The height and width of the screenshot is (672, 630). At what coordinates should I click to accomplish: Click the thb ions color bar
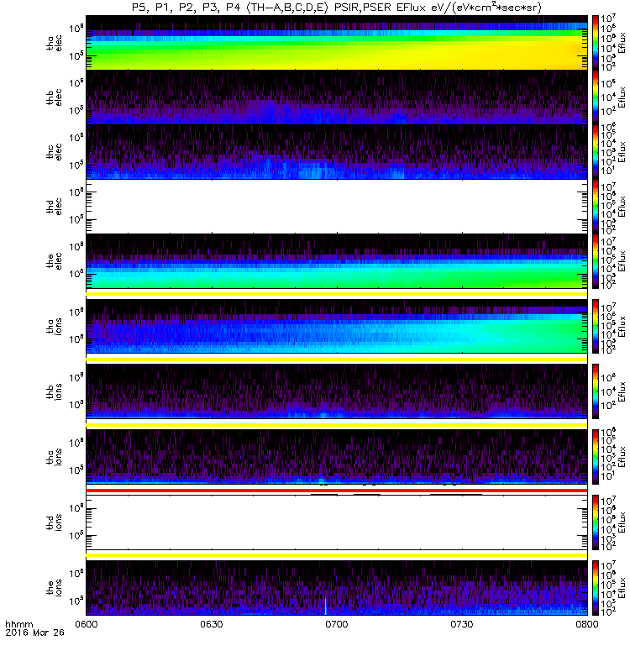pos(596,391)
